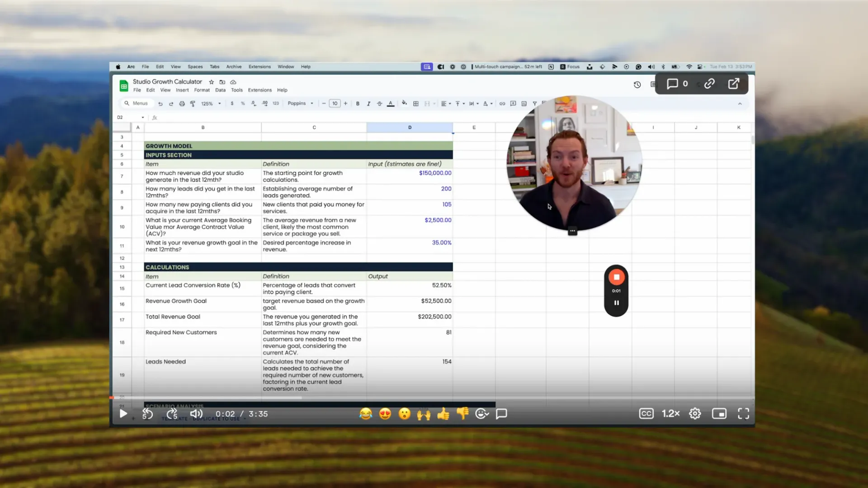Print the spreadsheet
This screenshot has height=488, width=868.
point(182,103)
